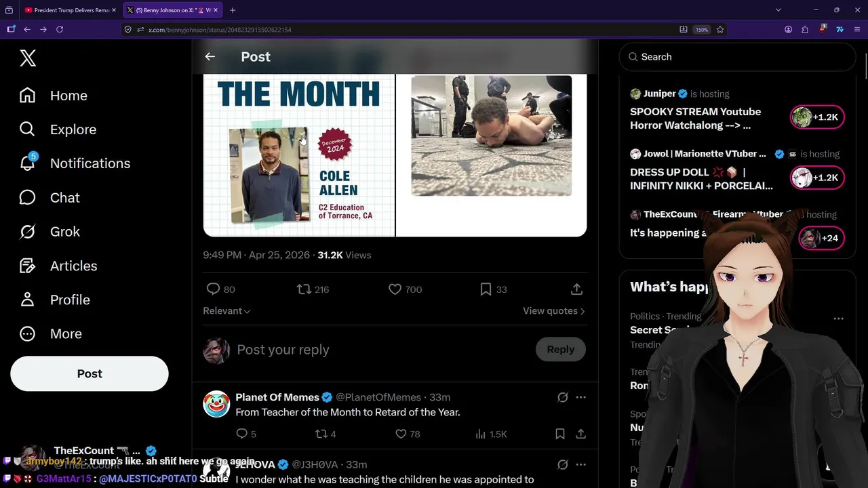The height and width of the screenshot is (488, 868).
Task: Open the list-all-tabs icon at top left
Action: tap(9, 10)
